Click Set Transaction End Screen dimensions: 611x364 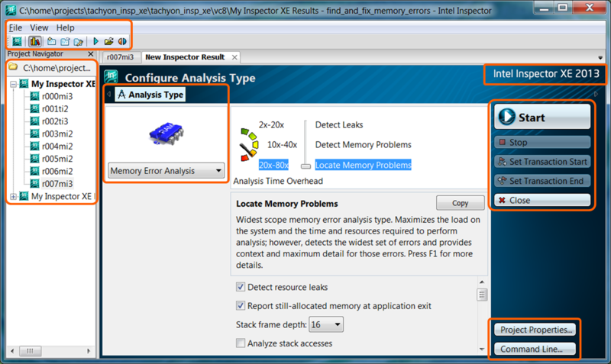click(x=542, y=181)
